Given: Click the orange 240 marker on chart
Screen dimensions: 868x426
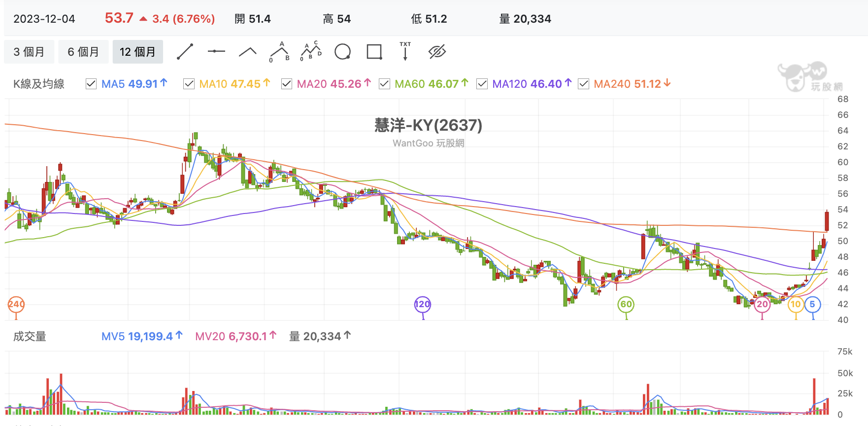Looking at the screenshot, I should 16,304.
